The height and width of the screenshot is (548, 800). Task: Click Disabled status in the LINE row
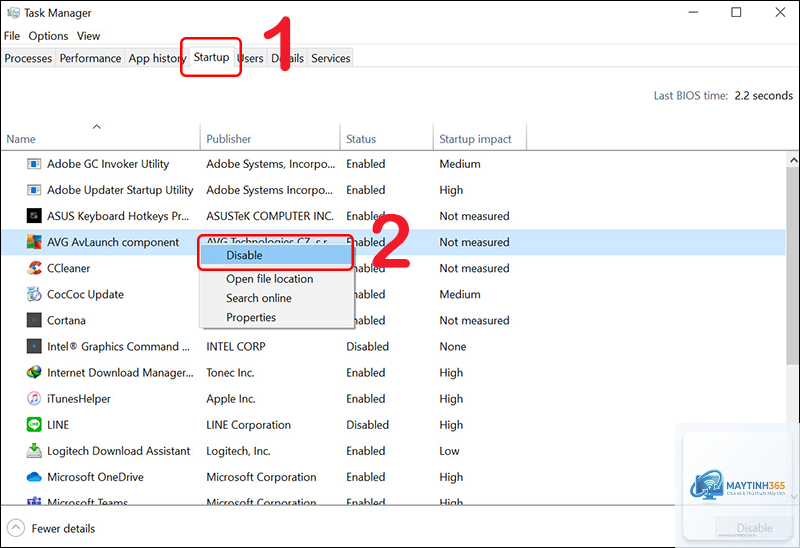367,425
